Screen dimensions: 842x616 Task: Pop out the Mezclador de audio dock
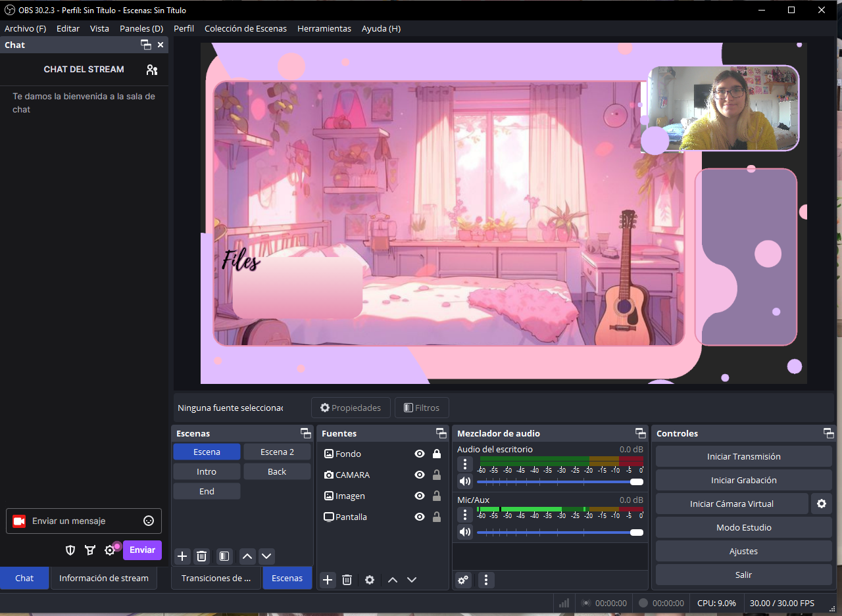point(641,433)
